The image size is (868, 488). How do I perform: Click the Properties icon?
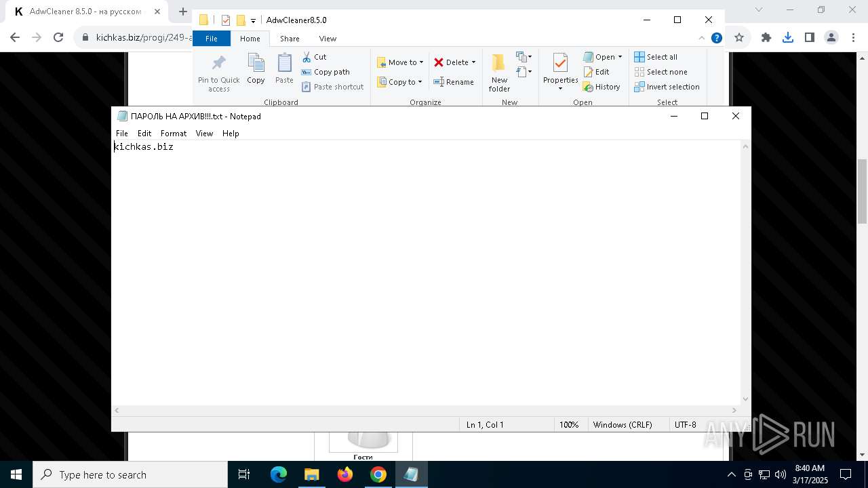tap(560, 63)
